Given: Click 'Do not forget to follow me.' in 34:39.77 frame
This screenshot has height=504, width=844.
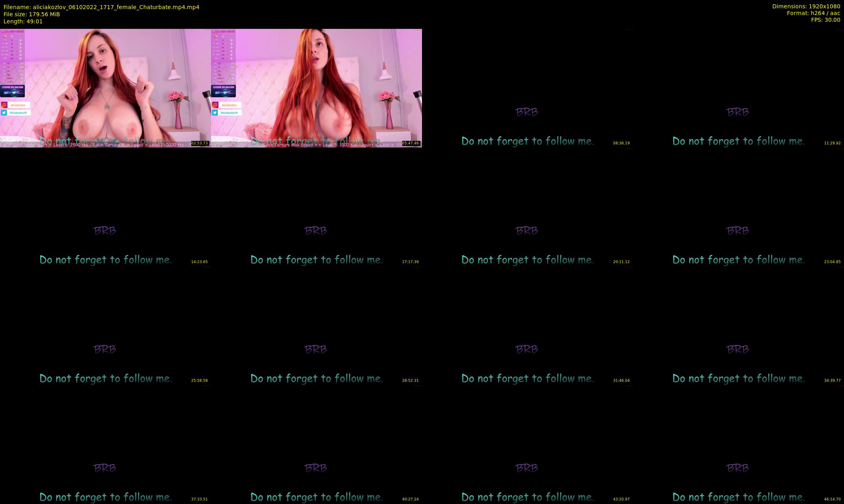Looking at the screenshot, I should point(739,379).
